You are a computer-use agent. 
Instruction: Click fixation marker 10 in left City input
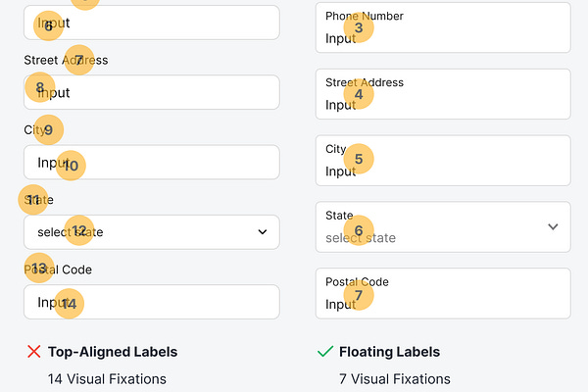[71, 166]
